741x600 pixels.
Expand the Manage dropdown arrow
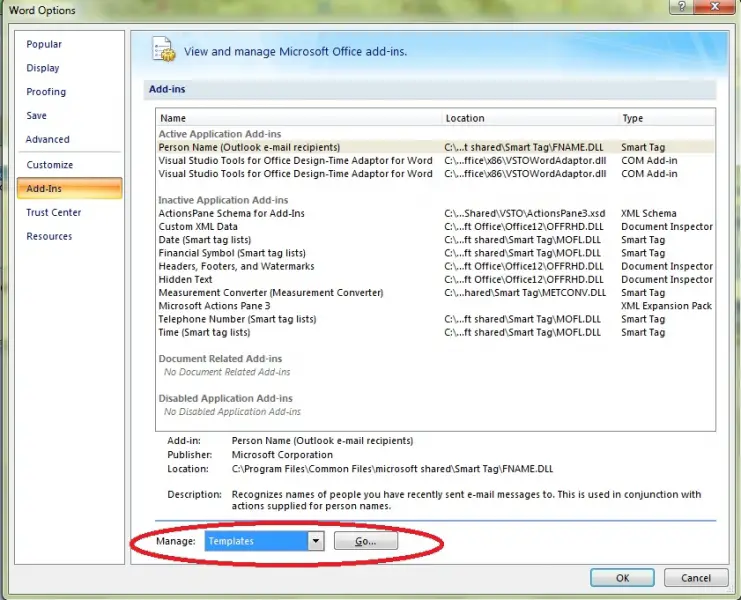316,541
